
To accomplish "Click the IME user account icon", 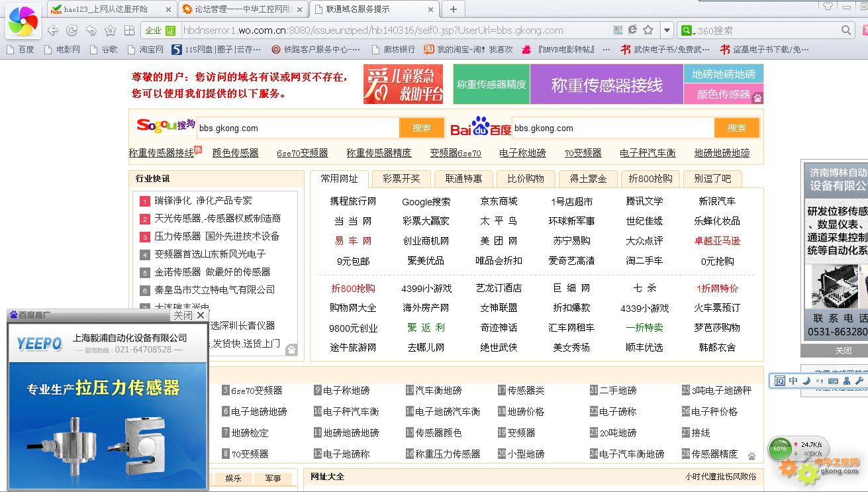I will (x=847, y=381).
